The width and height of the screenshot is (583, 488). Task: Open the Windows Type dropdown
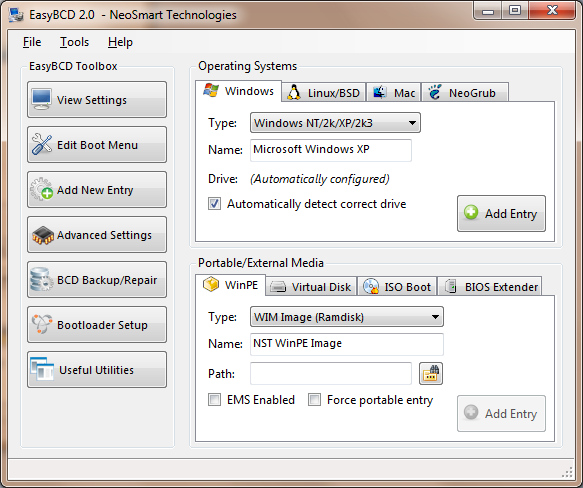click(335, 123)
